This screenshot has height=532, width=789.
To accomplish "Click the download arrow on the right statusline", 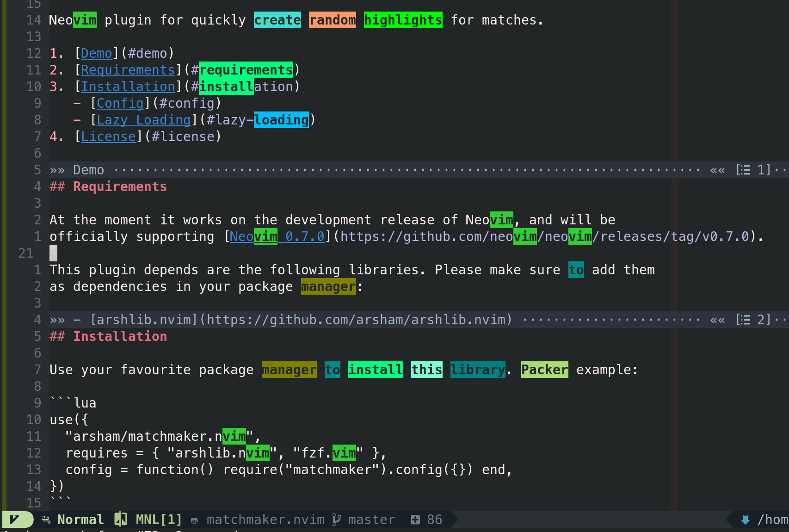I will pyautogui.click(x=745, y=519).
